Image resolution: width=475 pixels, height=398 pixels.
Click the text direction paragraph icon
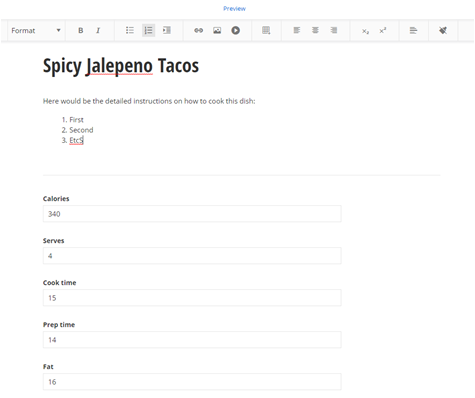(x=413, y=31)
